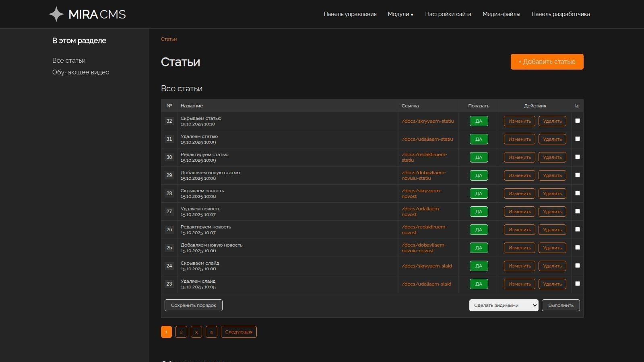Image resolution: width=644 pixels, height=362 pixels.
Task: Toggle ДА visibility for Скрываем слайд
Action: (x=479, y=266)
